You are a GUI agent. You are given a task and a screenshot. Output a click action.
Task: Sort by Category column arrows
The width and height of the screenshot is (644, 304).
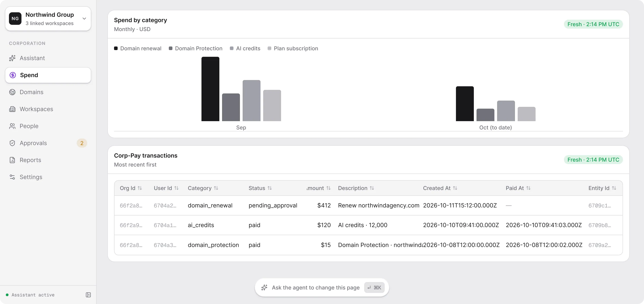pos(216,188)
